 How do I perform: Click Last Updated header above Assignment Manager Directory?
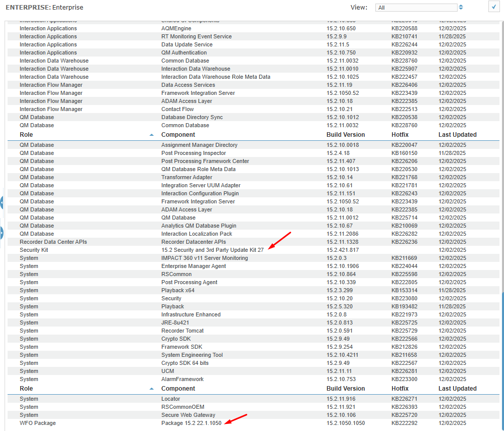457,135
